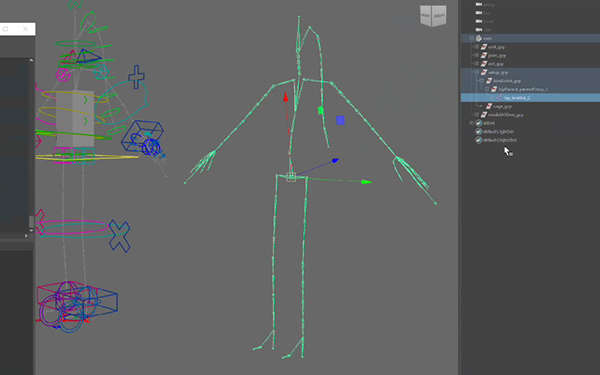Collapse the setup_grp node
Viewport: 600px width, 375px height.
point(476,72)
